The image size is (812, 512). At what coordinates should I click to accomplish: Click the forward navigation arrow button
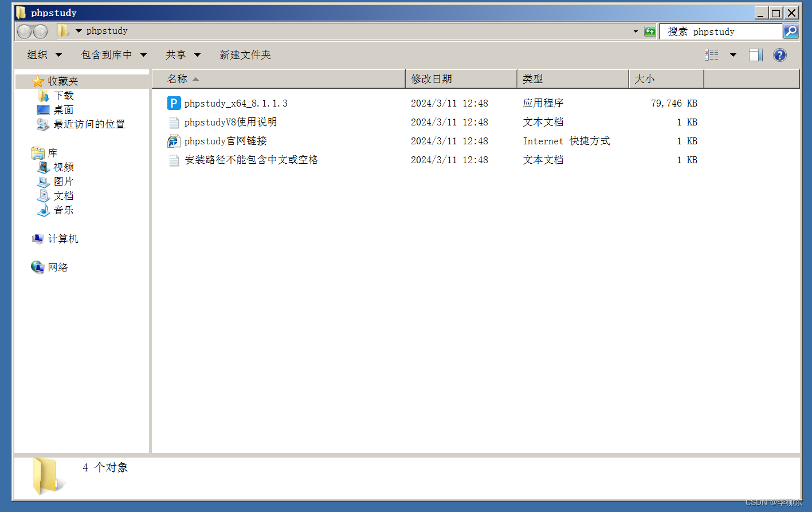tap(40, 31)
